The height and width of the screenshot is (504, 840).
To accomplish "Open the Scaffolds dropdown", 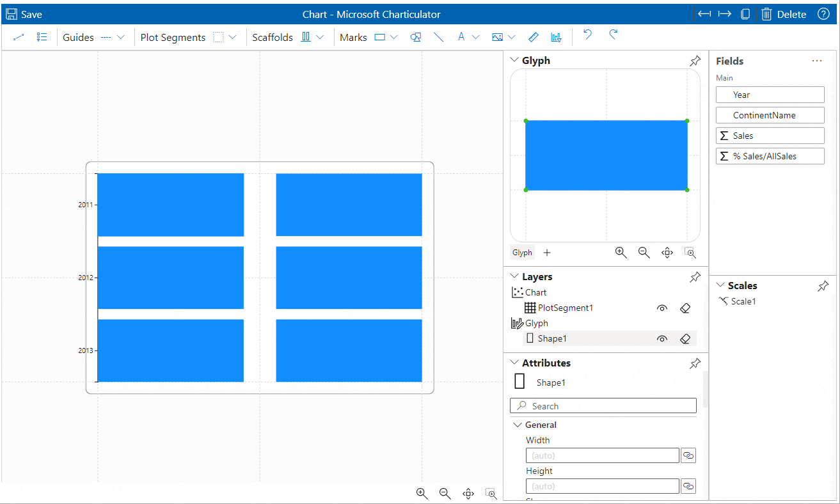I will (319, 37).
